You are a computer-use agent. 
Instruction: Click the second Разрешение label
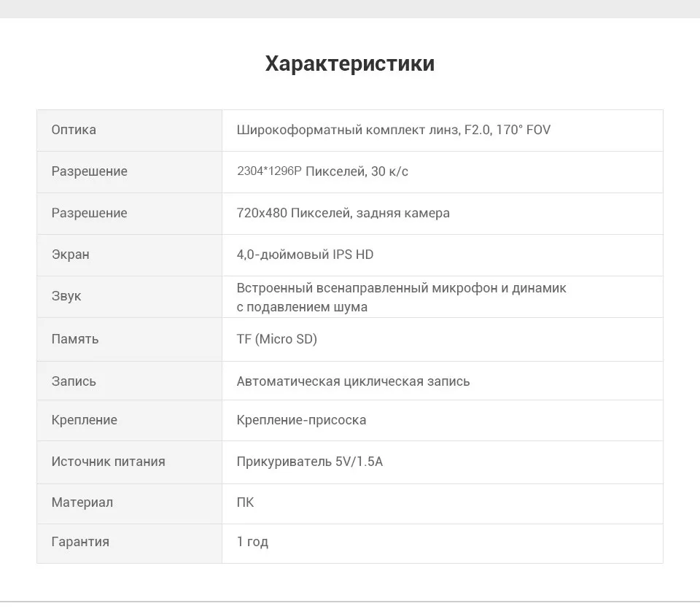click(89, 212)
